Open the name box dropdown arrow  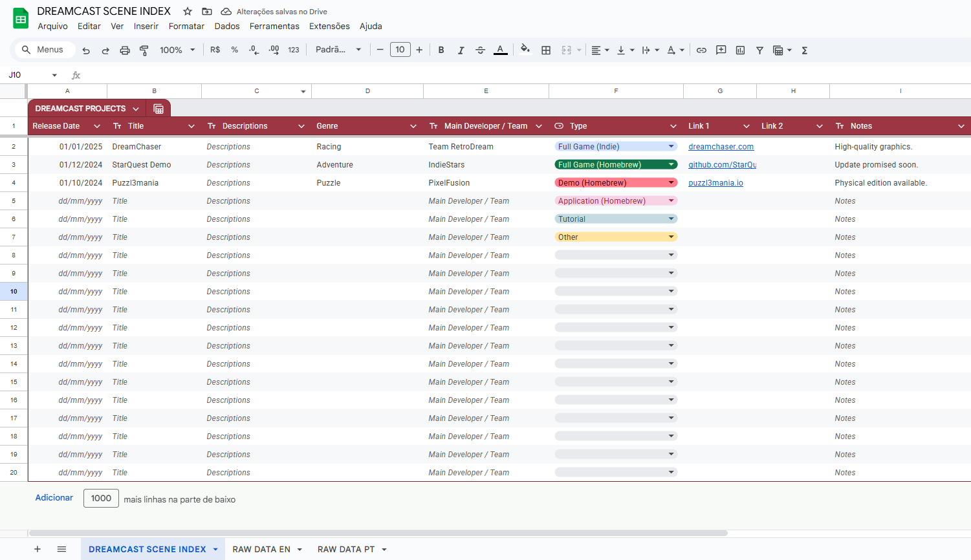[x=54, y=75]
